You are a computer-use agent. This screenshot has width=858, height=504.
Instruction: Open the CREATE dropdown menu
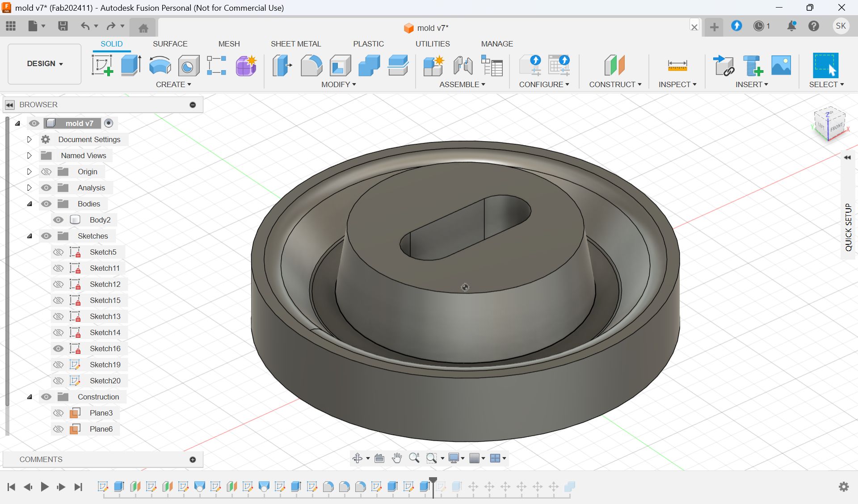click(x=173, y=84)
